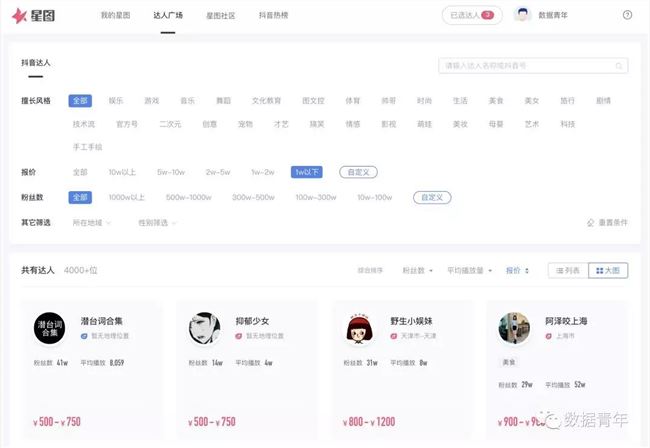Click 自定义 button in 报价 row

[x=358, y=172]
